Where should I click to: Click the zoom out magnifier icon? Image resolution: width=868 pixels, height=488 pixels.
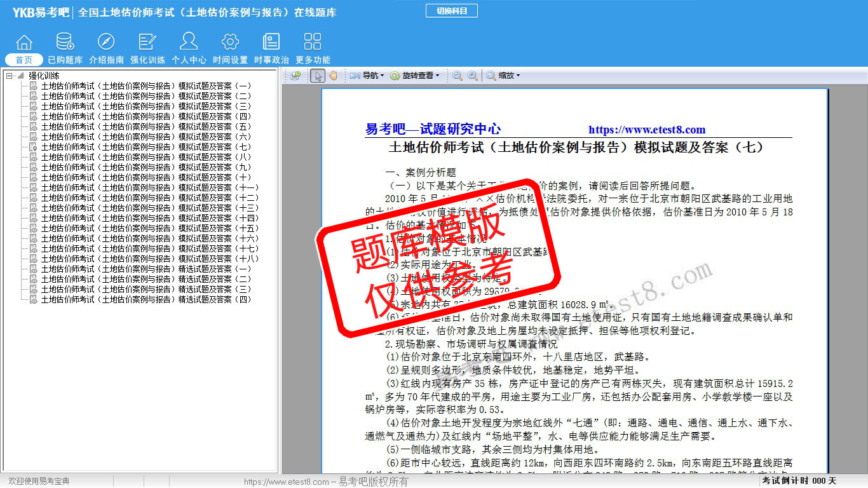click(x=457, y=76)
